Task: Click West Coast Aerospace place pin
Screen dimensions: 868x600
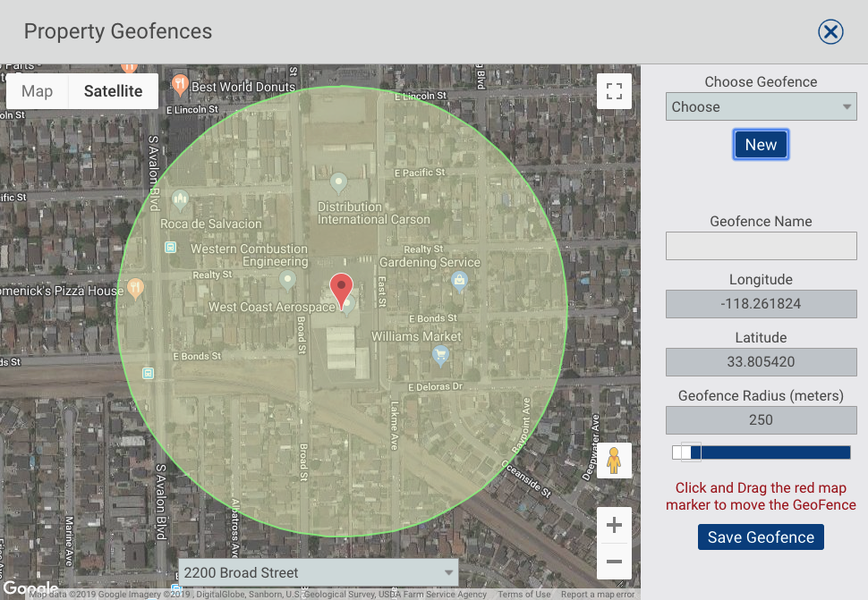Action: tap(348, 306)
